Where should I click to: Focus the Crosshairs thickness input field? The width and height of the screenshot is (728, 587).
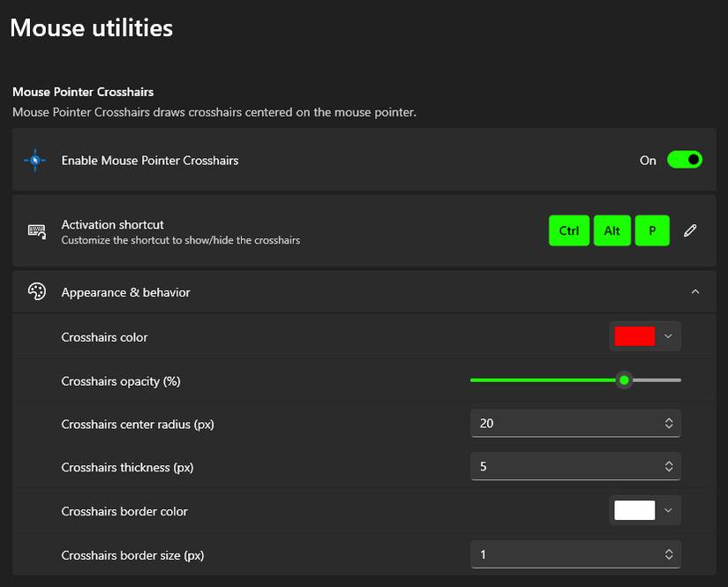click(x=575, y=466)
